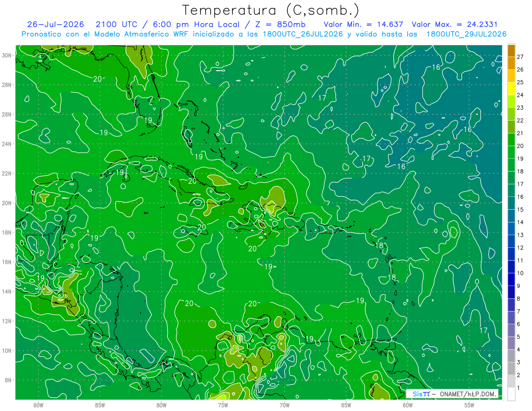The width and height of the screenshot is (532, 411).
Task: Click the '14N' latitude axis label
Action: (7, 291)
